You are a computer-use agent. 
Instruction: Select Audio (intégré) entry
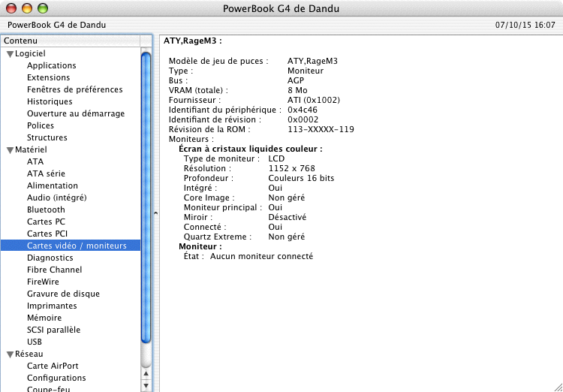click(x=57, y=198)
